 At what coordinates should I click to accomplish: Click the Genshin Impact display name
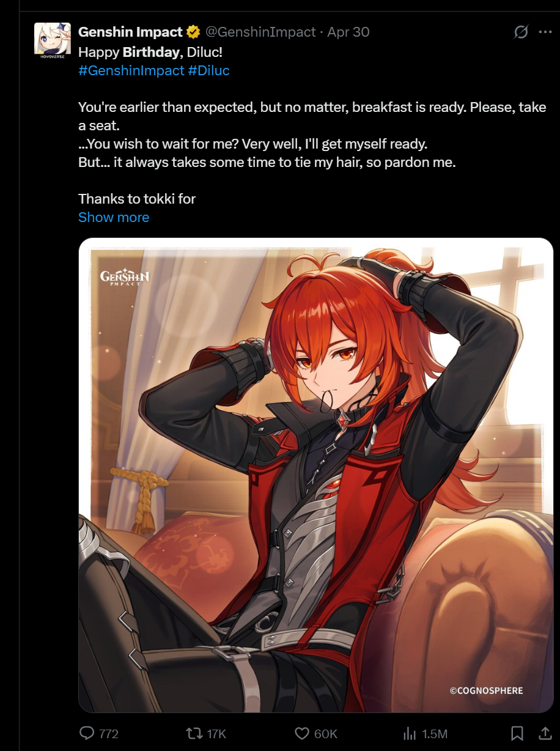pos(130,32)
